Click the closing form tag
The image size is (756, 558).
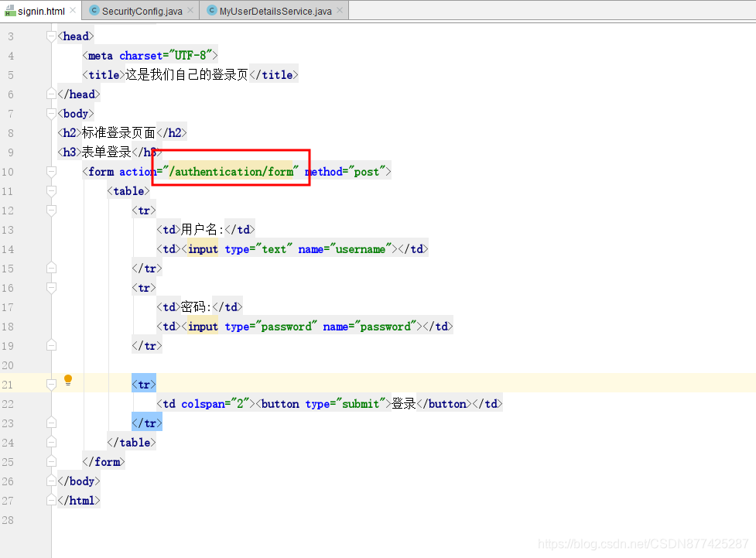[104, 461]
